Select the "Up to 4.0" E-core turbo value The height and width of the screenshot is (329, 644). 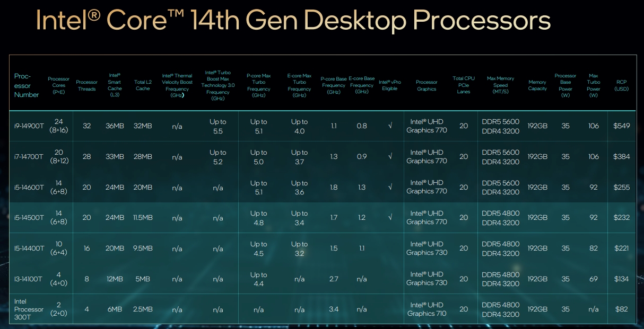(x=299, y=126)
